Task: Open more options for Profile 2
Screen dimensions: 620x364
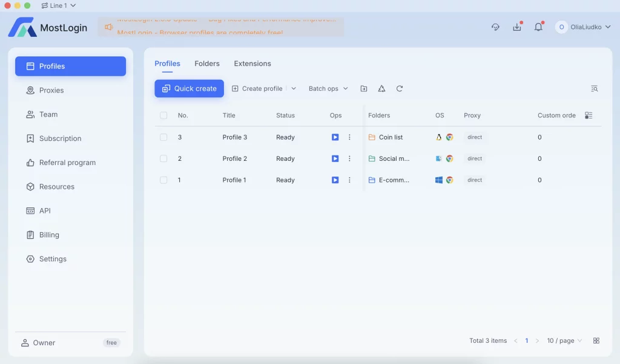Action: 349,158
